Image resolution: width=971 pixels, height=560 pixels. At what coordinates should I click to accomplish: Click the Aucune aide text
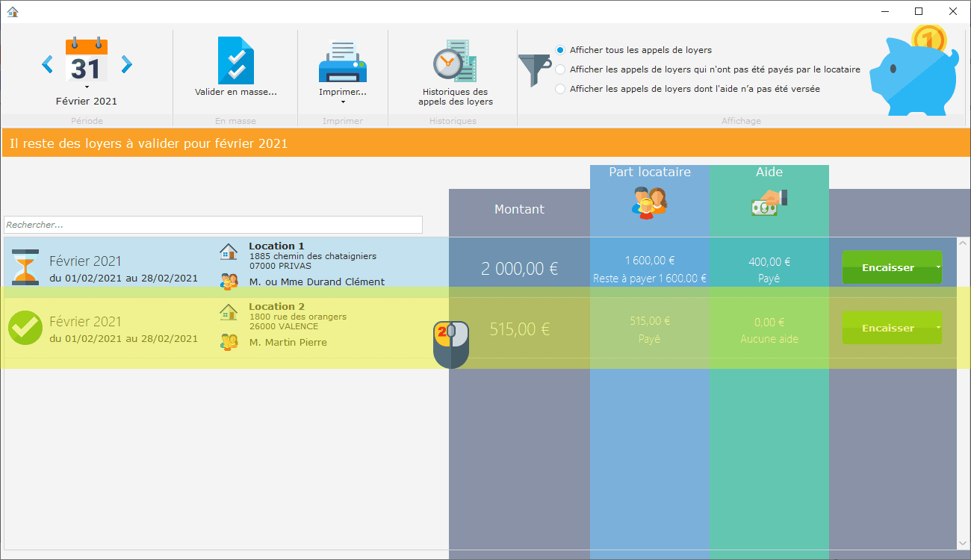[769, 339]
